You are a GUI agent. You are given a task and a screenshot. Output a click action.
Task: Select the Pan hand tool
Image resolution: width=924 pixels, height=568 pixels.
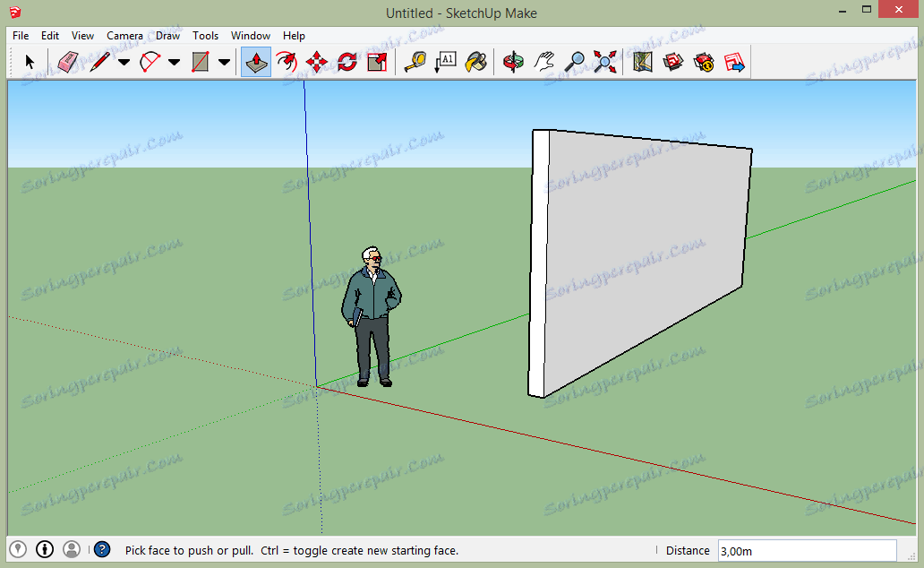pyautogui.click(x=544, y=62)
